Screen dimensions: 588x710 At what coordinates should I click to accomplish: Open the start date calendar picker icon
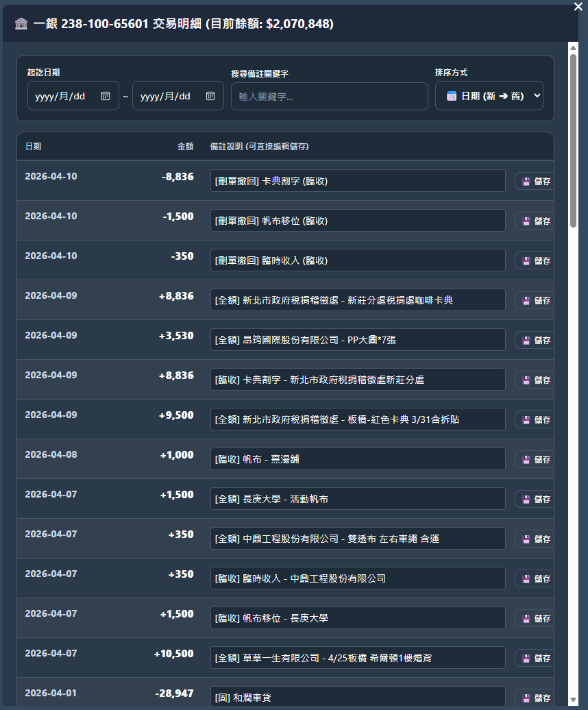coord(106,96)
